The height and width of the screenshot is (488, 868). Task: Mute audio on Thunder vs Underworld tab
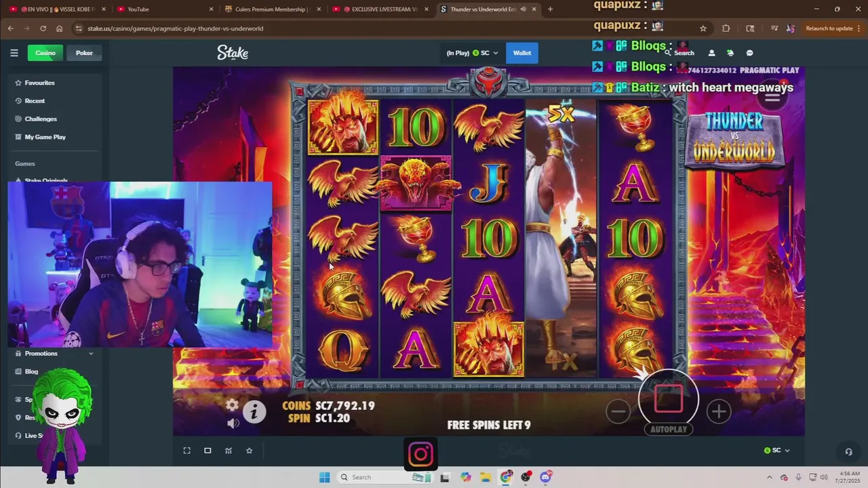(x=523, y=9)
